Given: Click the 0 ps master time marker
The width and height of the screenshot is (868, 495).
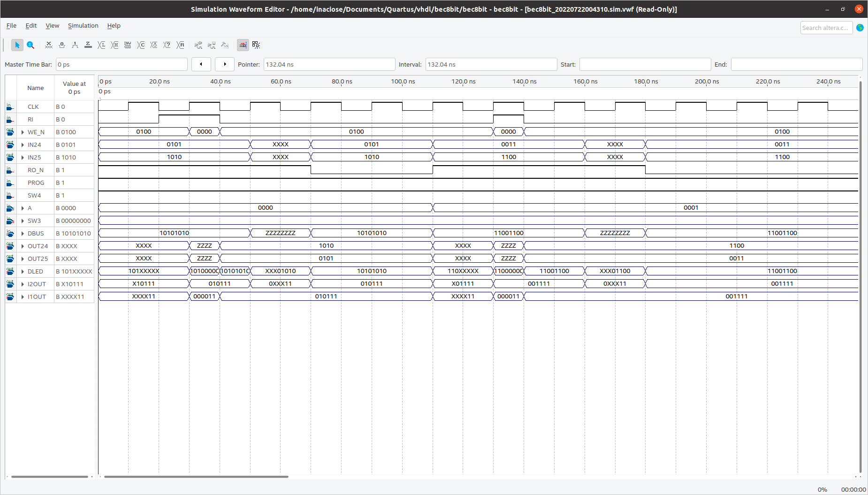Looking at the screenshot, I should click(x=105, y=91).
